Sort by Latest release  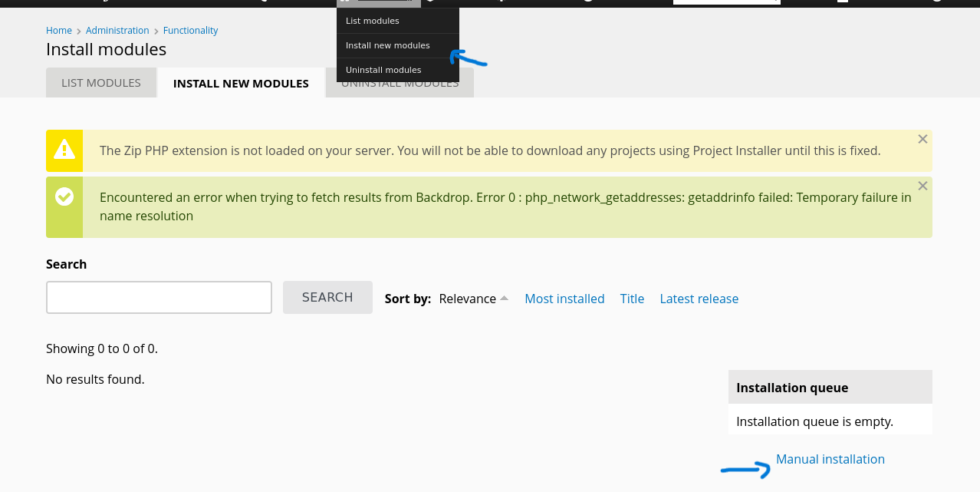point(699,299)
